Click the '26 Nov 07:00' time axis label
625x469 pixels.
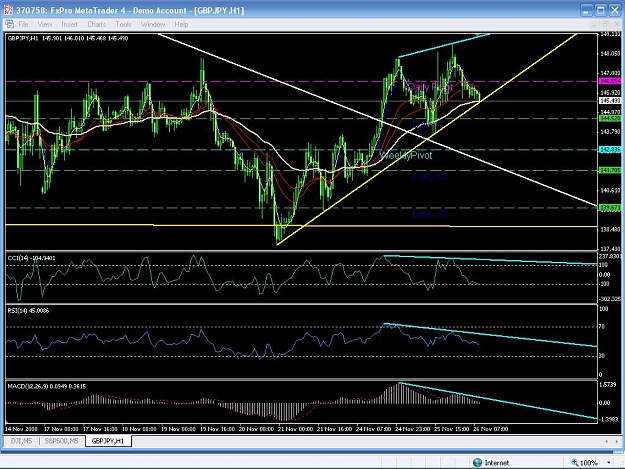pos(491,429)
